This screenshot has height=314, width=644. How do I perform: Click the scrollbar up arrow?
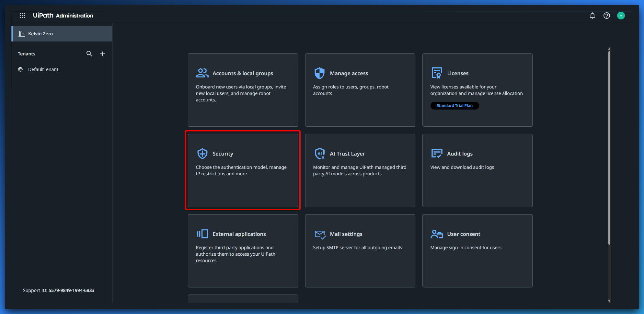609,49
